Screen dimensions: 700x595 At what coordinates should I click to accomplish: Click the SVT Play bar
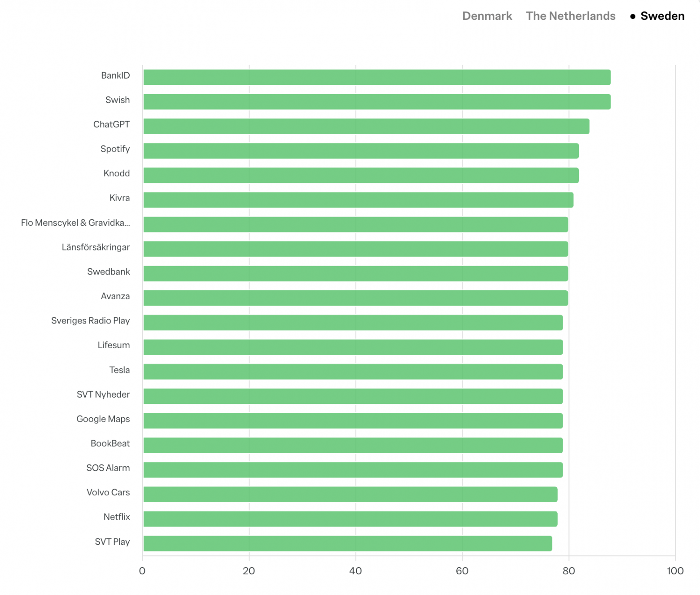pyautogui.click(x=347, y=543)
